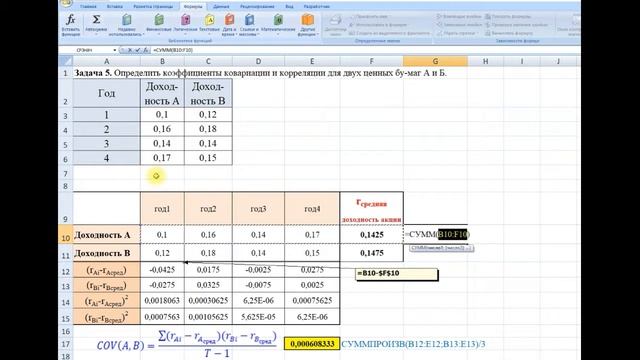640x360 pixels.
Task: Select column G header
Action: 435,61
